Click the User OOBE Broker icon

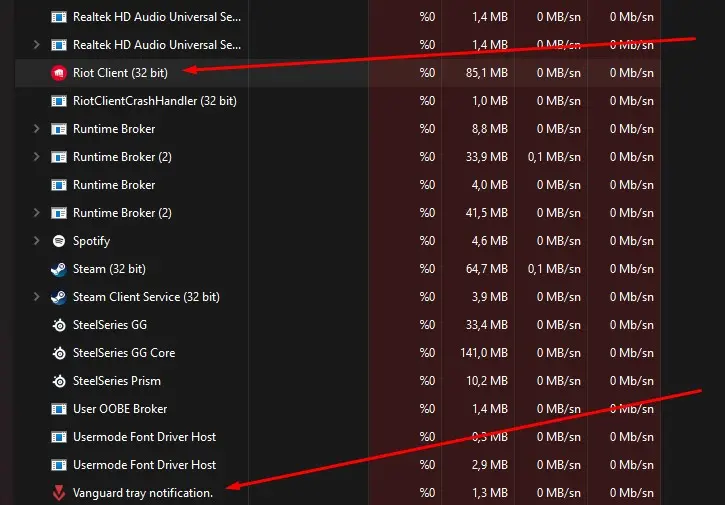58,409
